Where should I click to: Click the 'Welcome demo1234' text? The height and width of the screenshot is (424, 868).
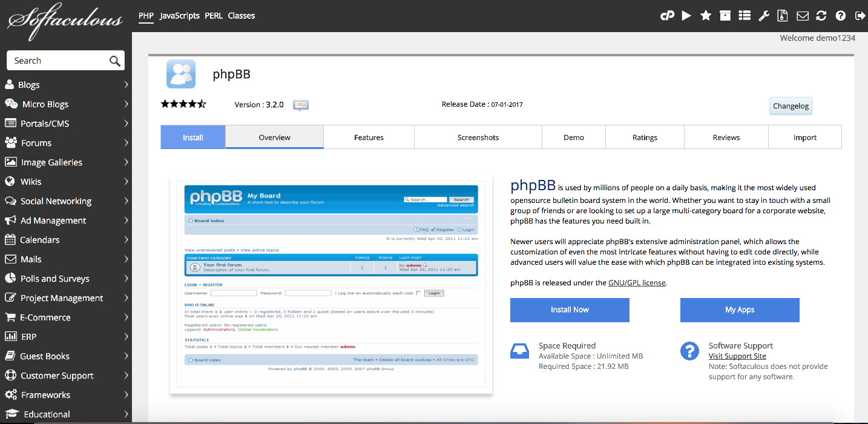(x=817, y=38)
